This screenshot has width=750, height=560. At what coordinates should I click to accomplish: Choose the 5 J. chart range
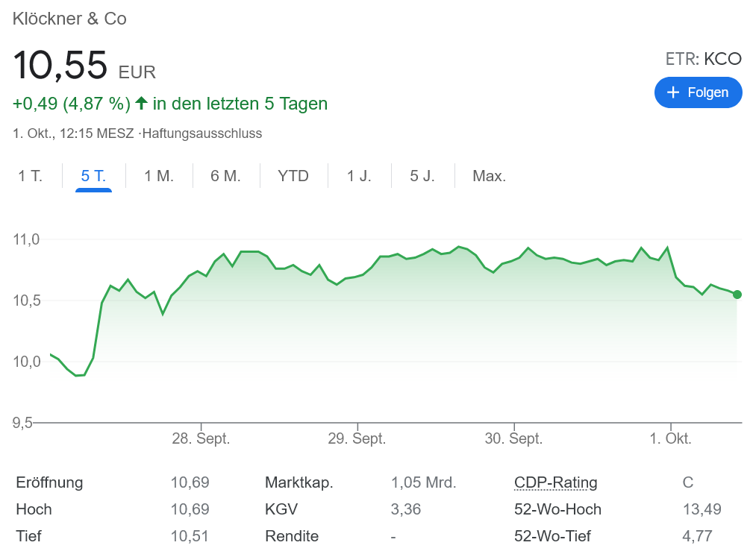(422, 177)
